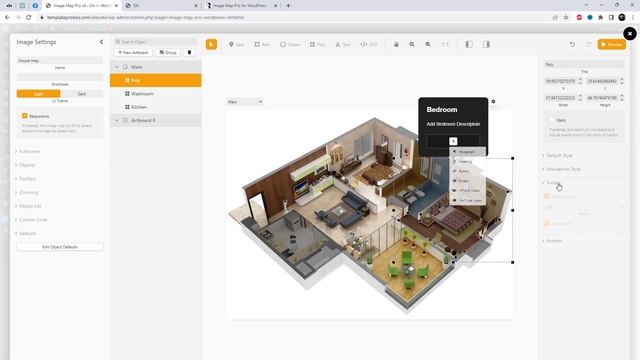Toggle the right sidebar panel icon
The image size is (640, 360).
click(486, 44)
